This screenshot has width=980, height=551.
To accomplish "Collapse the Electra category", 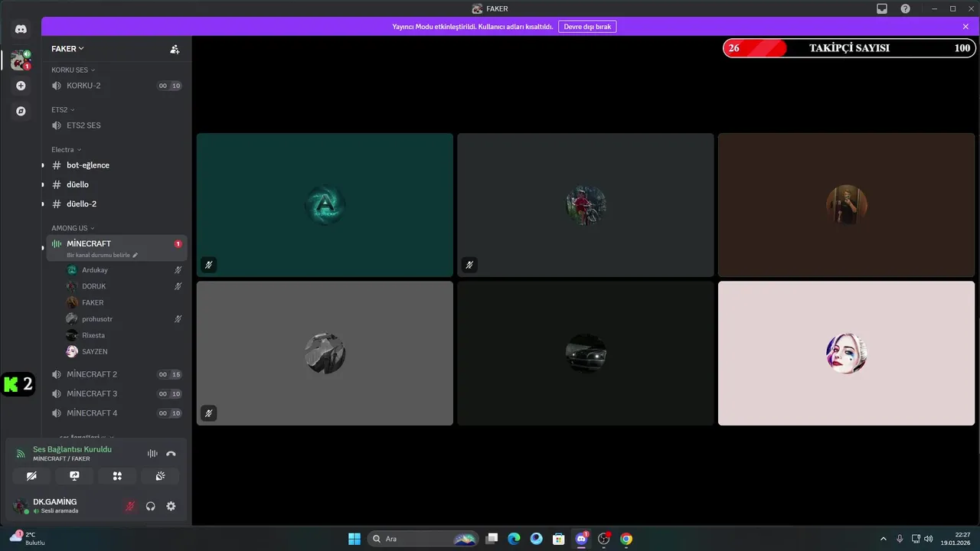I will (66, 149).
